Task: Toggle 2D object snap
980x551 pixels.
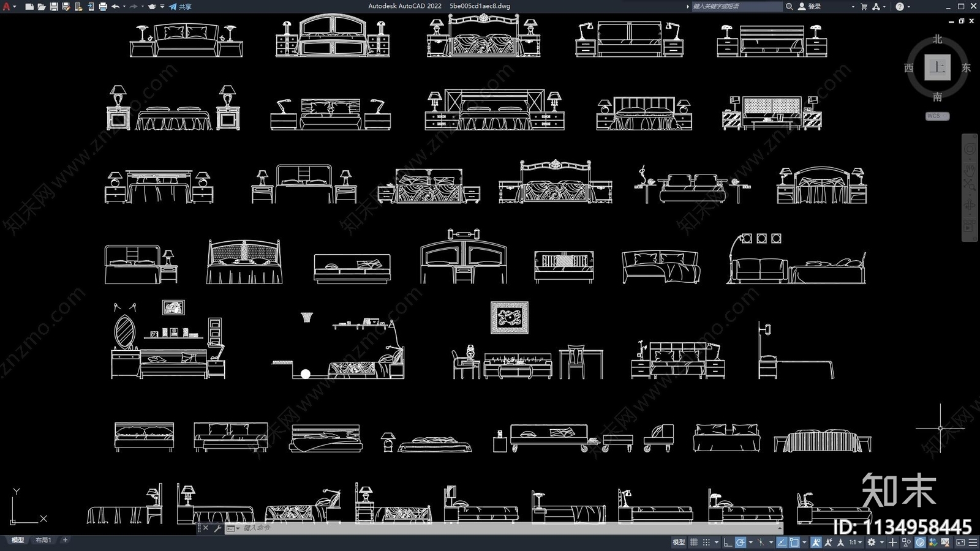Action: pos(794,542)
